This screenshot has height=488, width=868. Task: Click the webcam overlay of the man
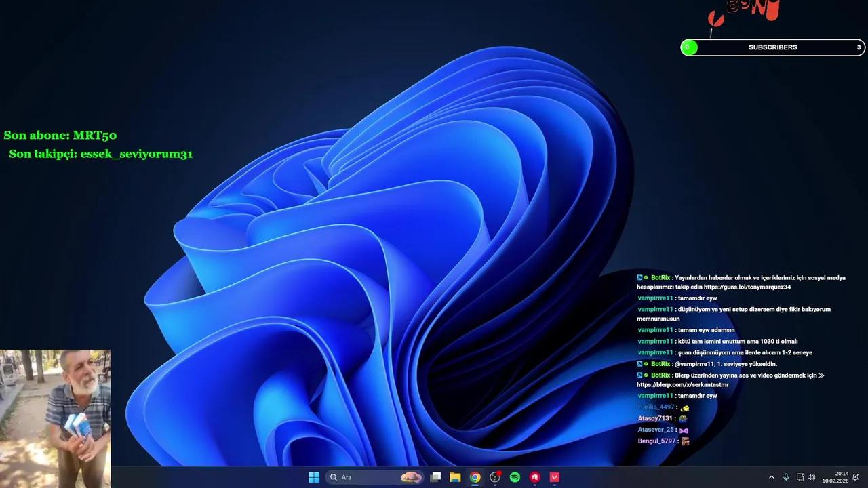coord(56,408)
